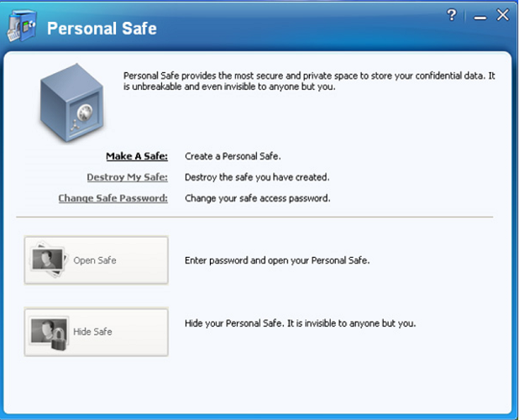This screenshot has height=420, width=519.
Task: Click the intro paragraph about confidential data
Action: (309, 81)
